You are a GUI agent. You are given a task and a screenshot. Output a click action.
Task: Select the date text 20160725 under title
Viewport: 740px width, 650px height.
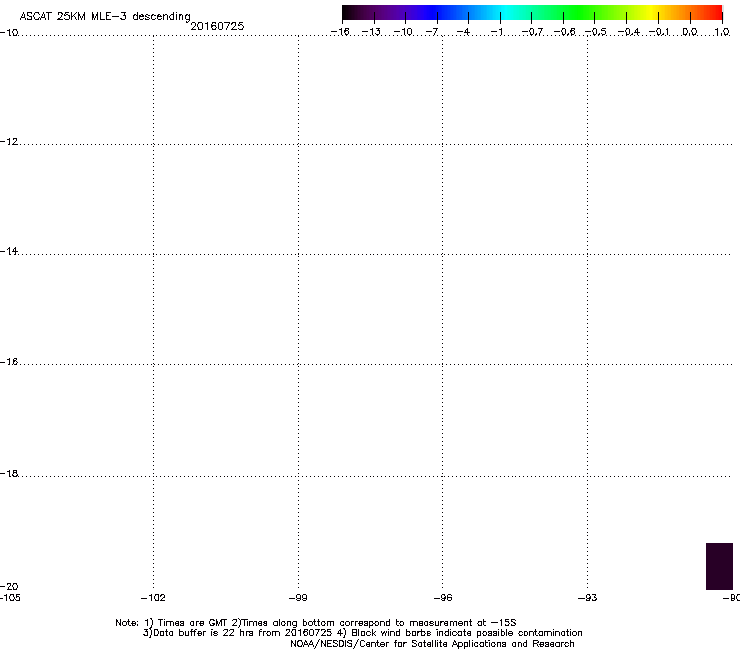[x=217, y=26]
